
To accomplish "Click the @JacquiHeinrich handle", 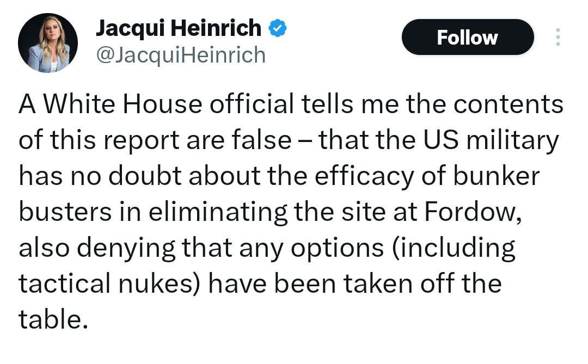I will click(181, 55).
